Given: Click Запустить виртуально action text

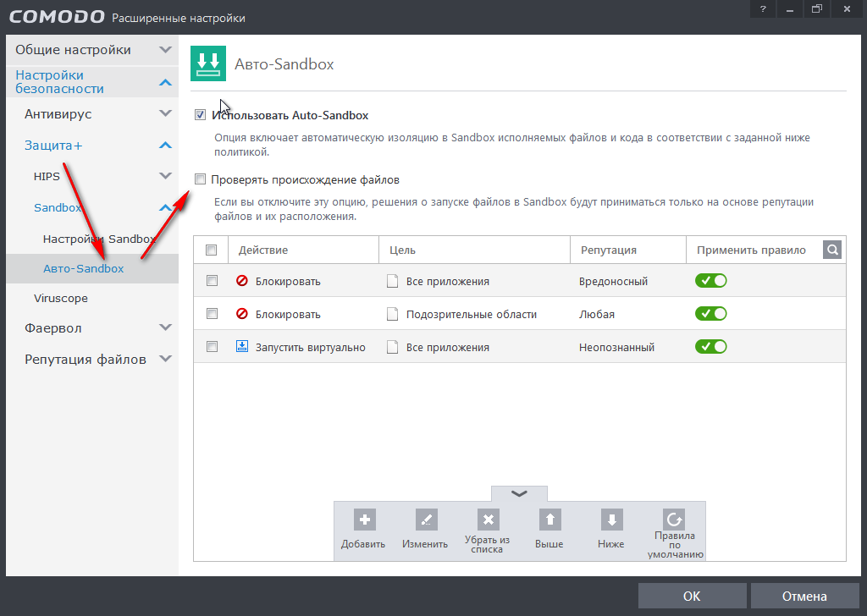Looking at the screenshot, I should 310,348.
